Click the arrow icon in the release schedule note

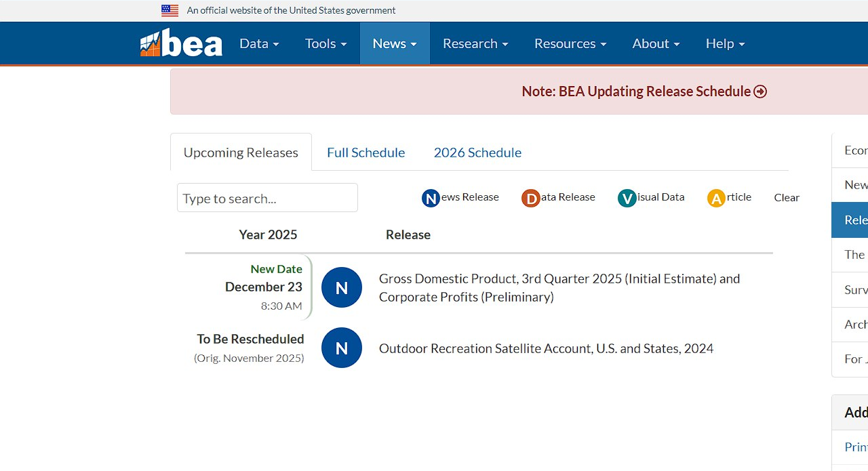pyautogui.click(x=760, y=91)
